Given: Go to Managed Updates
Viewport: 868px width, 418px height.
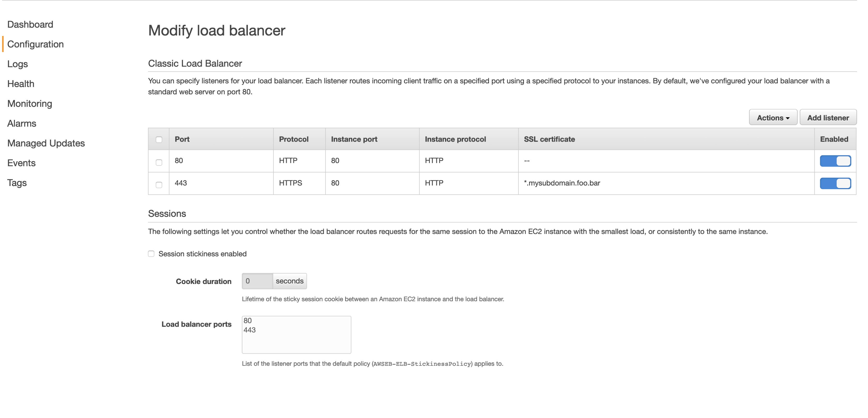Looking at the screenshot, I should pos(46,143).
